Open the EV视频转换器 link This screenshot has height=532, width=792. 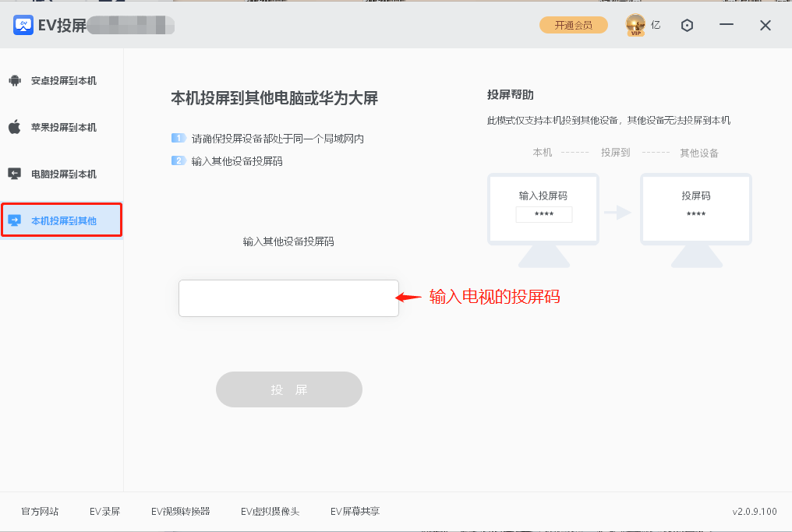[181, 511]
